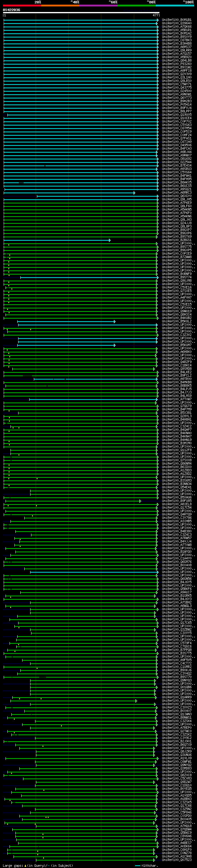
Task: Open hit UniRef100_B5KUM7
Action: (177, 345)
